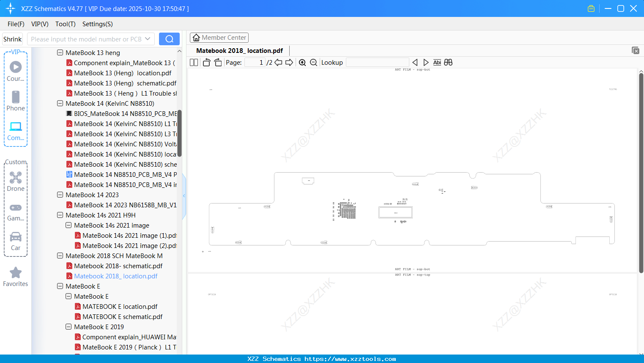Collapse the MateBook E 2019 folder
The width and height of the screenshot is (644, 363).
(x=69, y=327)
